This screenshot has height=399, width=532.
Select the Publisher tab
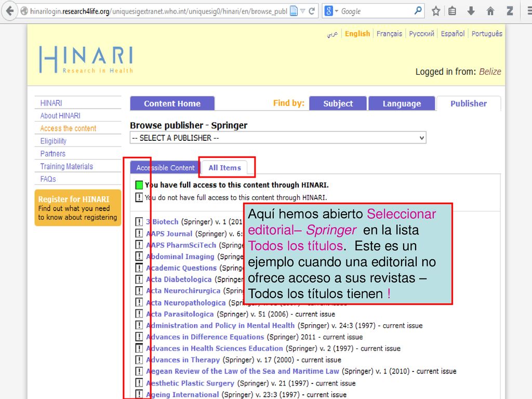[469, 103]
